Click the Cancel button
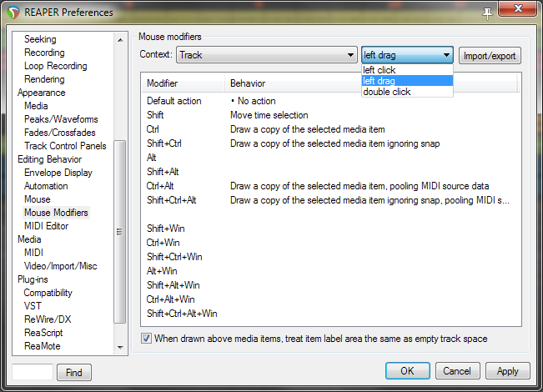The width and height of the screenshot is (543, 392). click(457, 371)
